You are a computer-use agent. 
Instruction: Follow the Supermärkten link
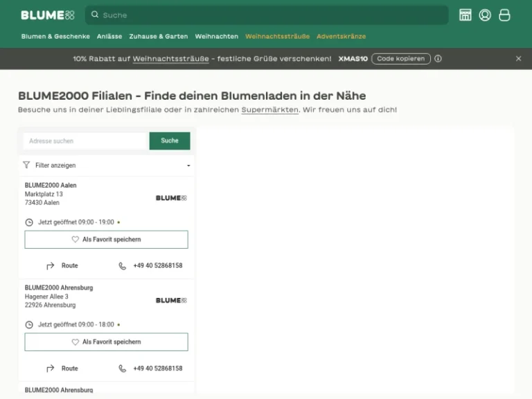[x=270, y=110]
